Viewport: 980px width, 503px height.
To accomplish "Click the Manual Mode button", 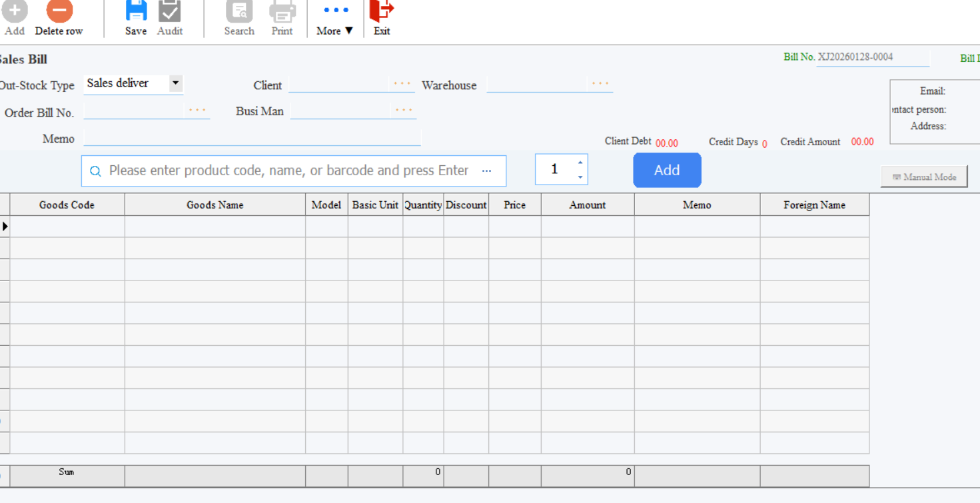I will (924, 177).
